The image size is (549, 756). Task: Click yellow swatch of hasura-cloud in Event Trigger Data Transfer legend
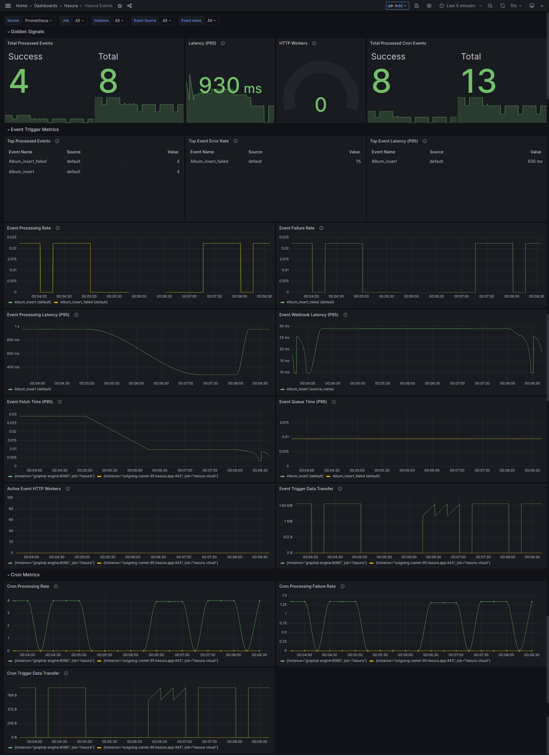[x=371, y=563]
